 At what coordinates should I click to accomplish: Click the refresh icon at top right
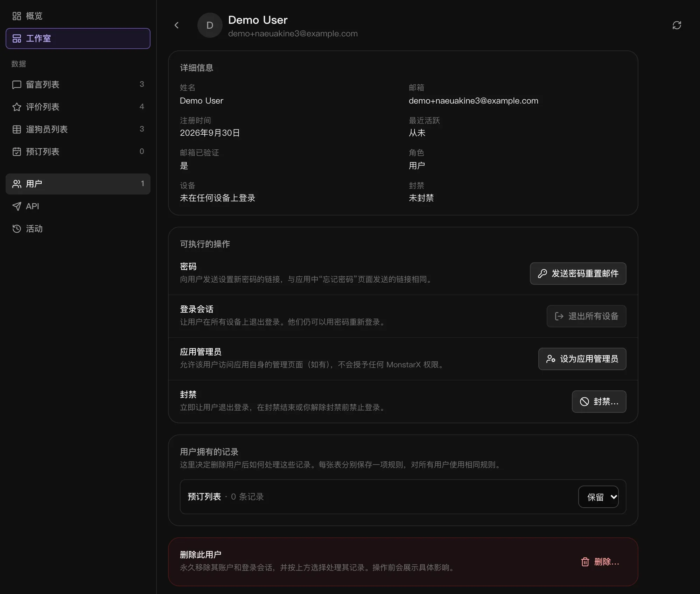tap(677, 25)
